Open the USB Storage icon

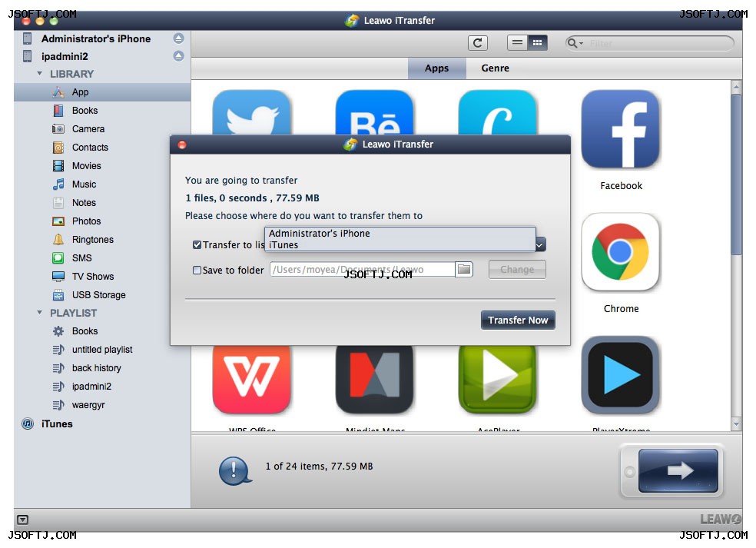point(58,294)
